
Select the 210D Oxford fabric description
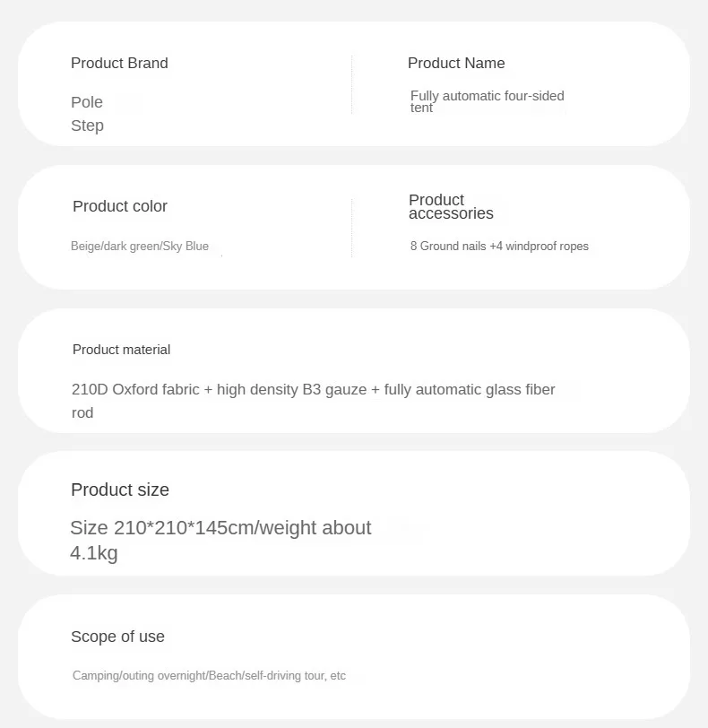pyautogui.click(x=313, y=401)
